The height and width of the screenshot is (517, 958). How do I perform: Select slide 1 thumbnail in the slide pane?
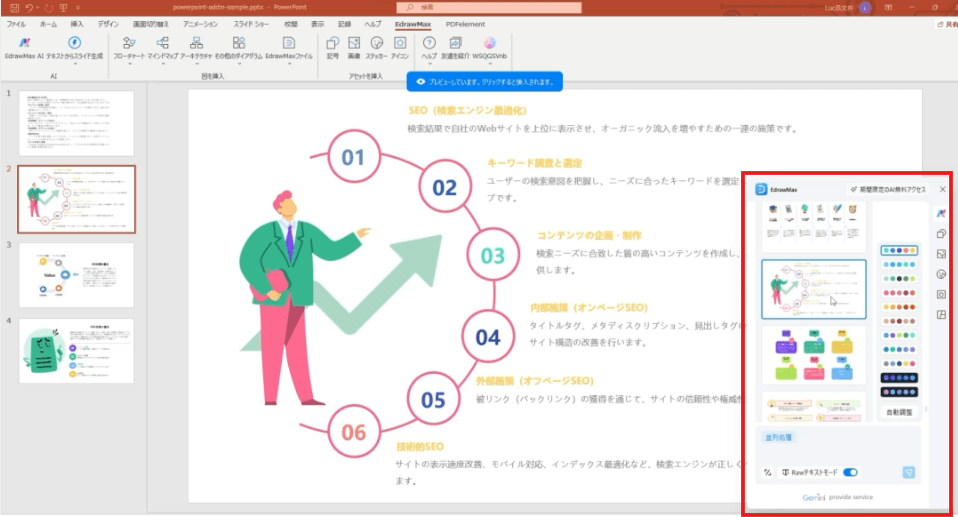[76, 123]
